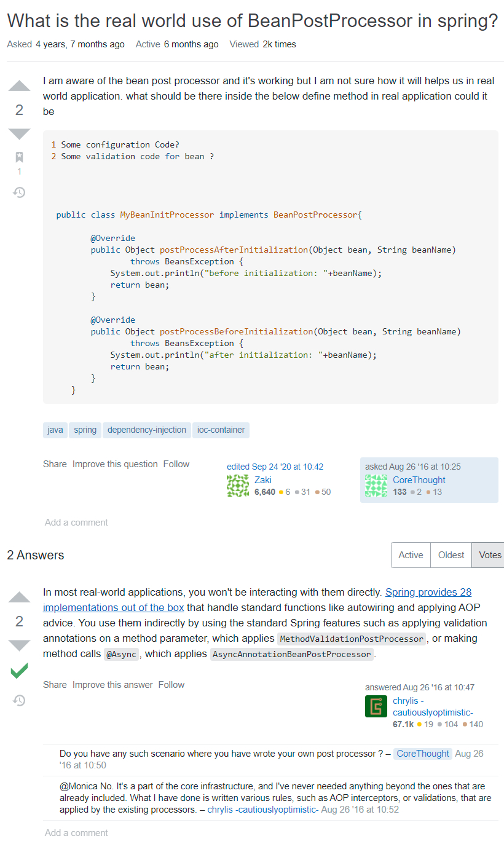The width and height of the screenshot is (504, 844).
Task: Bookmark this question
Action: pyautogui.click(x=19, y=157)
